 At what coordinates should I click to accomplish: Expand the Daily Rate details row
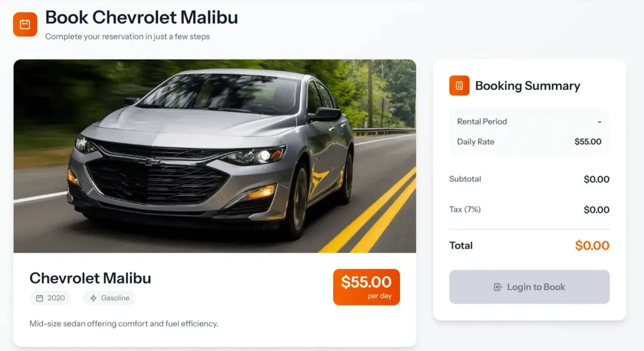(528, 142)
